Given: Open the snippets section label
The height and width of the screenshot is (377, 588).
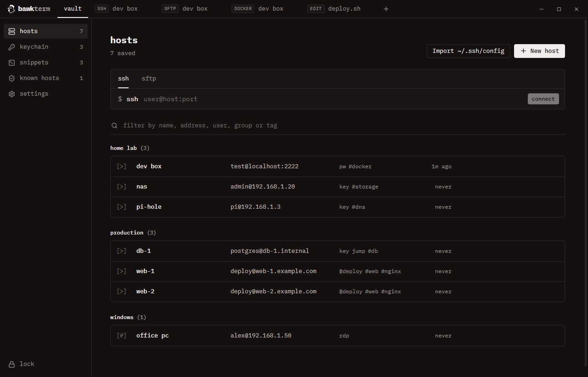Looking at the screenshot, I should (x=34, y=63).
